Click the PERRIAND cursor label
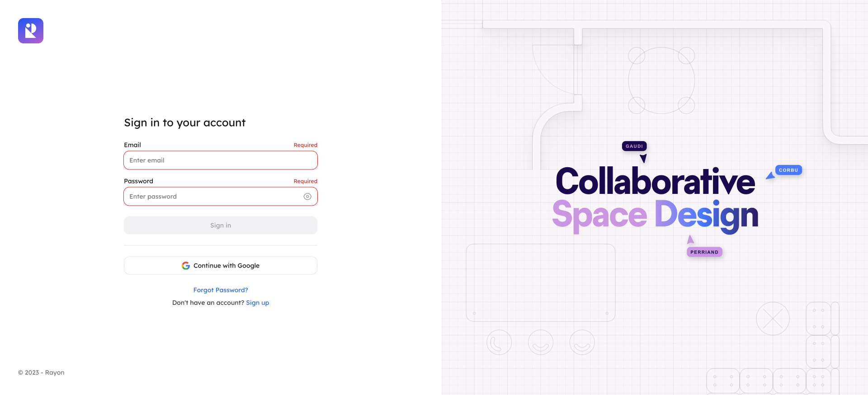The image size is (868, 395). tap(704, 252)
